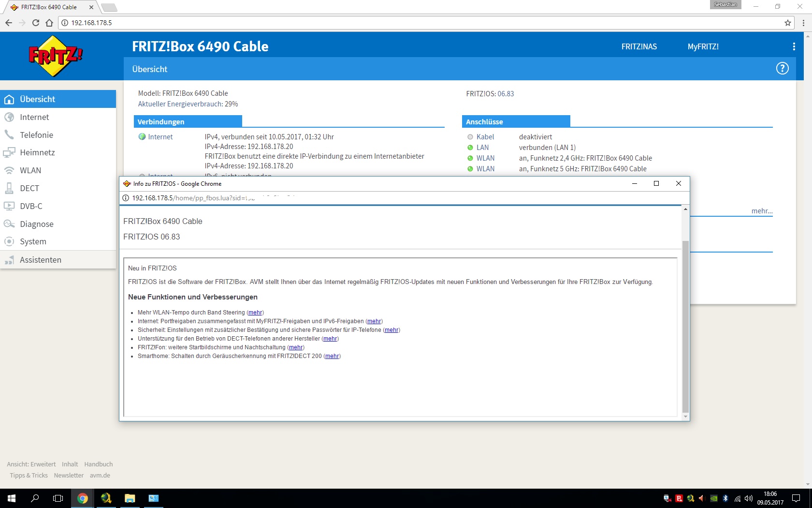The width and height of the screenshot is (812, 508).
Task: Click the FRITZ!OS version link 06.83
Action: (x=506, y=94)
